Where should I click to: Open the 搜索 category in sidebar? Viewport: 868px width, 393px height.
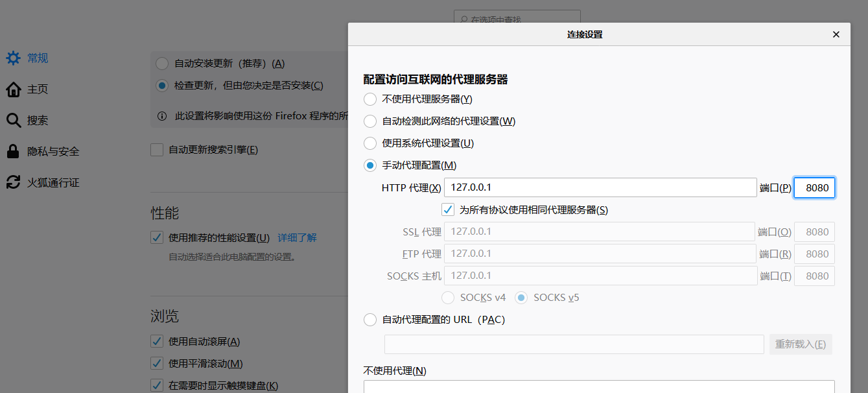[38, 121]
